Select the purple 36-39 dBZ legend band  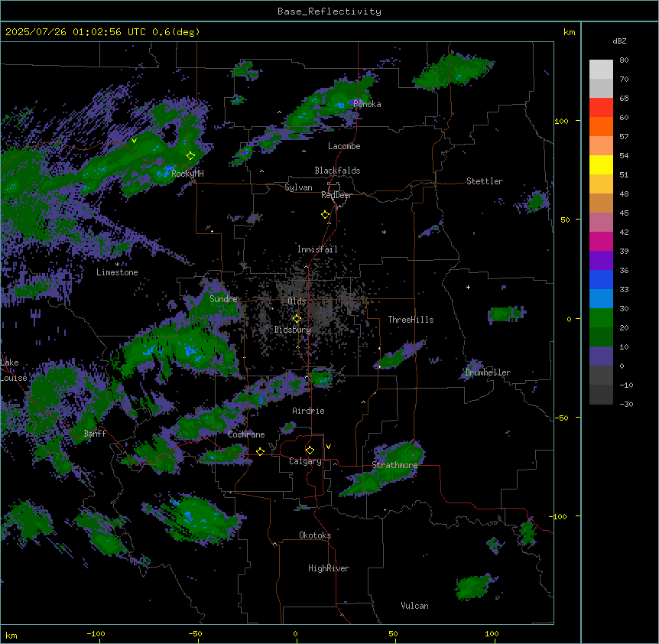coord(601,261)
